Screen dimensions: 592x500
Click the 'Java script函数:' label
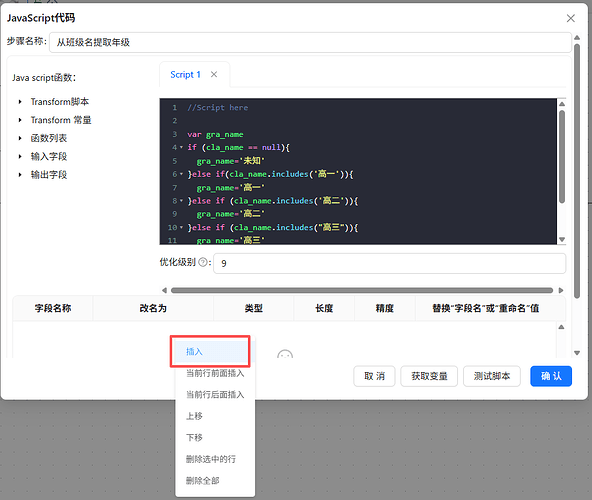click(44, 78)
